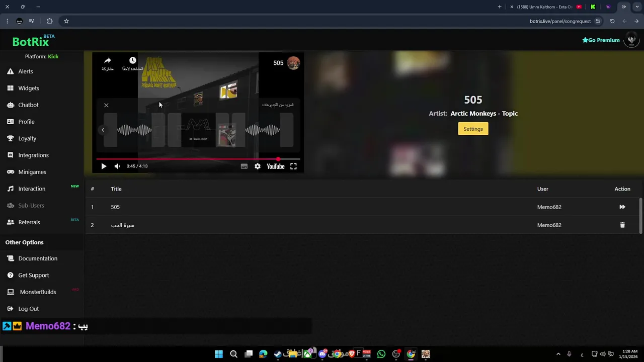This screenshot has width=644, height=362.
Task: Click the Go Premium link
Action: [601, 40]
